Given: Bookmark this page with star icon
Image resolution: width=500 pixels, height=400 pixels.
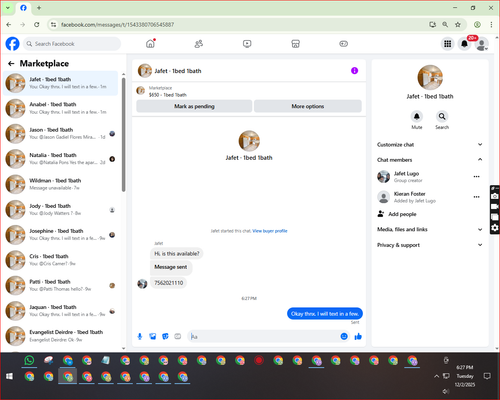Looking at the screenshot, I should 458,24.
